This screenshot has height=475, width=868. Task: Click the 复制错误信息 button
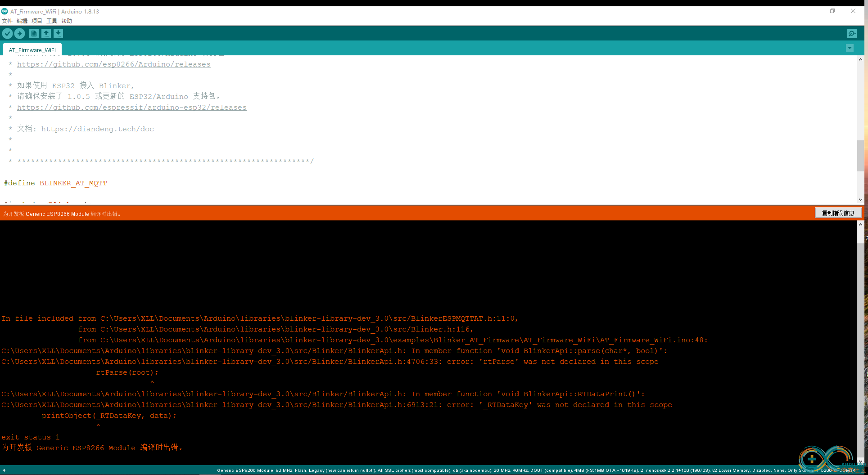coord(838,213)
